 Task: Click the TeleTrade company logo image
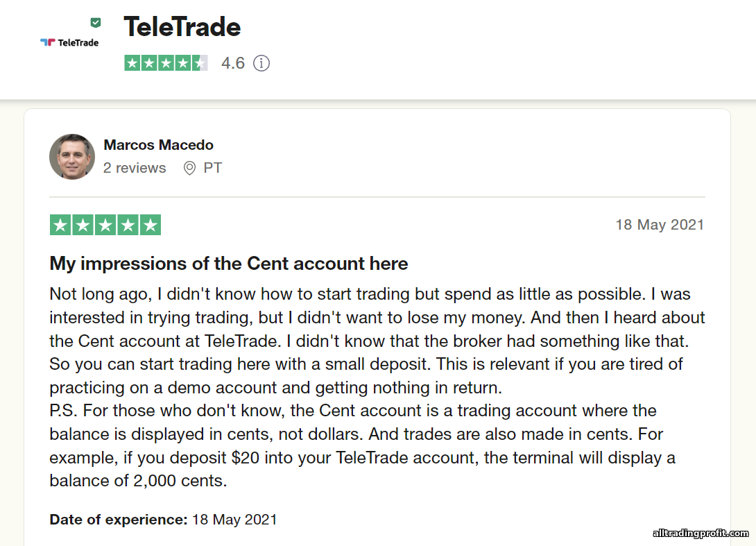coord(69,42)
